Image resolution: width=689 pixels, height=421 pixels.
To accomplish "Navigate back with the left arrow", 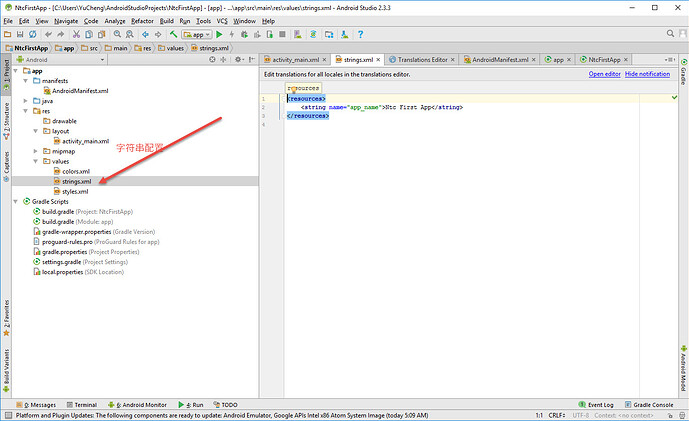I will (x=145, y=34).
